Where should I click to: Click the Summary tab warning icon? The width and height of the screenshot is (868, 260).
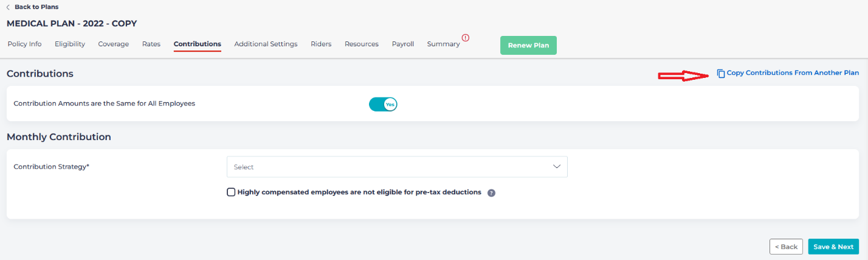466,38
